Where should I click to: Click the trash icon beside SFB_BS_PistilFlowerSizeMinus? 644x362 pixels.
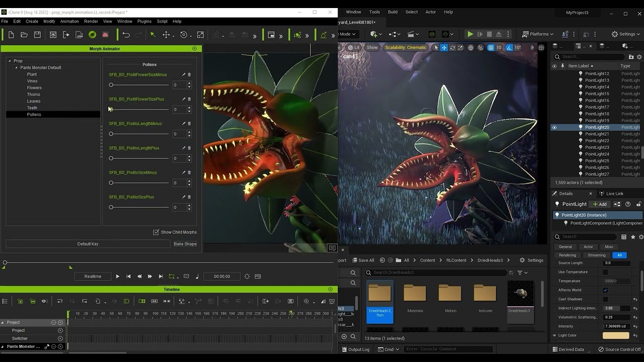pyautogui.click(x=189, y=75)
